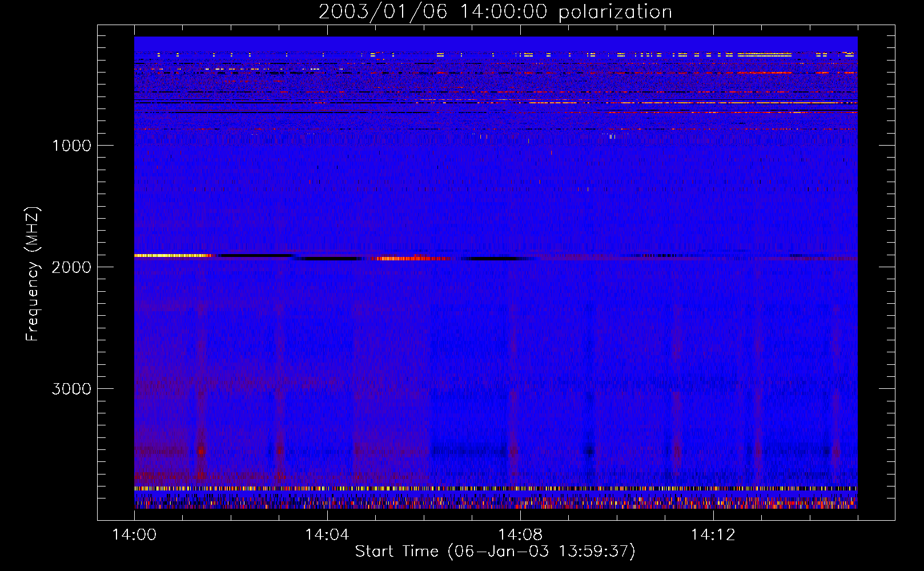The width and height of the screenshot is (924, 571).
Task: Click the red-orange burst segment near 2000 MHz around 14:05
Action: point(410,259)
